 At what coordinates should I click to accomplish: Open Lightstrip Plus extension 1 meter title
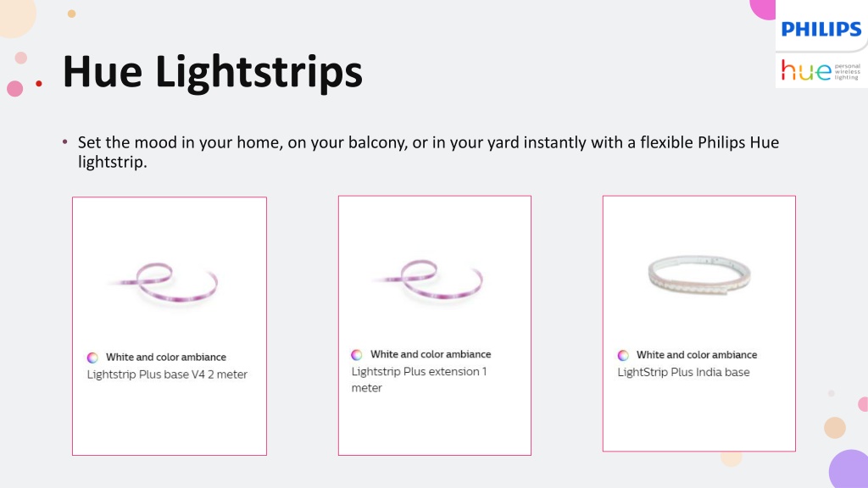coord(419,380)
